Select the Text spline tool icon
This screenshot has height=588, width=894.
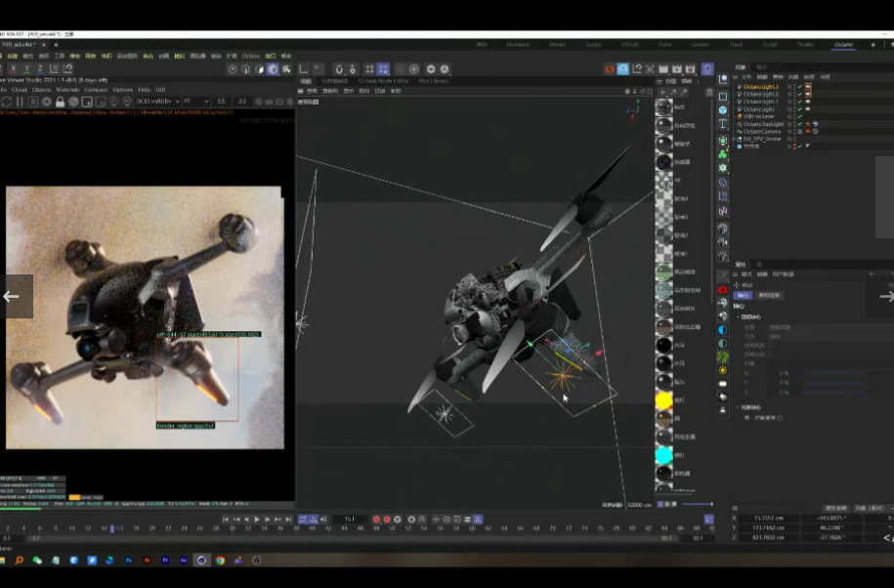[723, 124]
